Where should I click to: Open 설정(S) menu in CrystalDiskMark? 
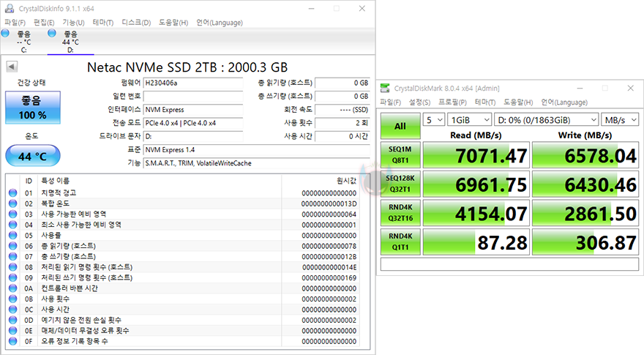point(419,102)
